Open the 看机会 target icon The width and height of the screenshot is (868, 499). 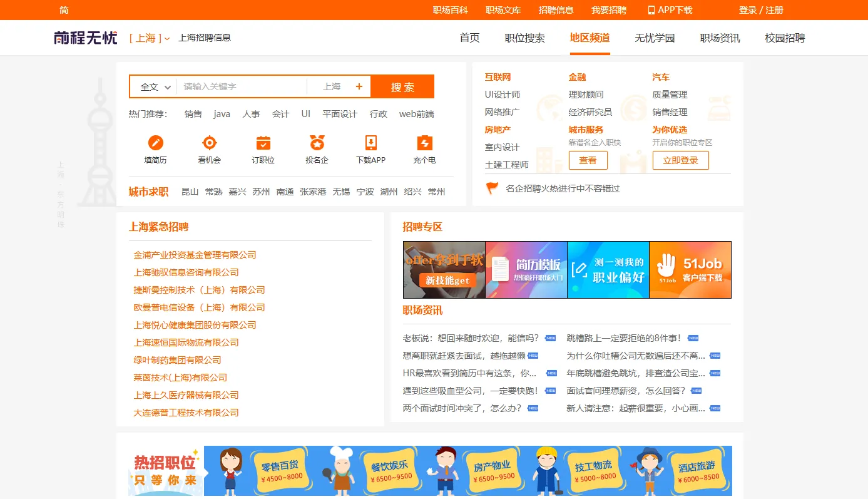coord(210,143)
